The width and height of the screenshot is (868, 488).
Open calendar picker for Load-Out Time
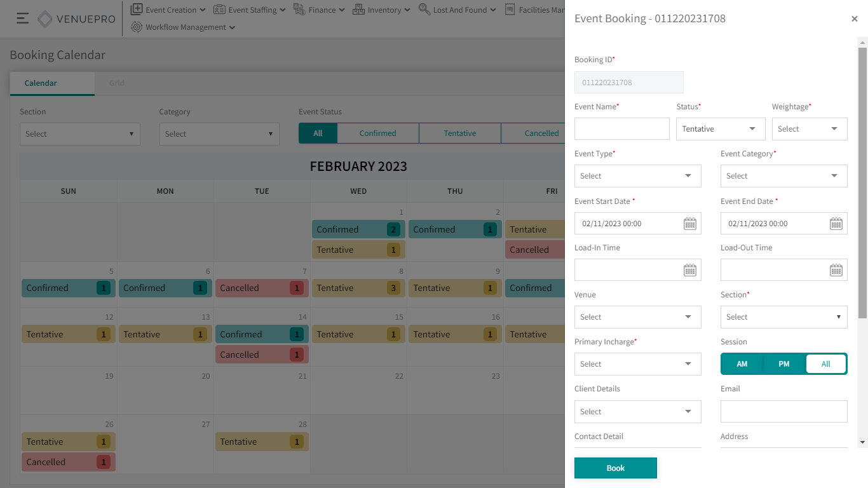click(x=836, y=270)
